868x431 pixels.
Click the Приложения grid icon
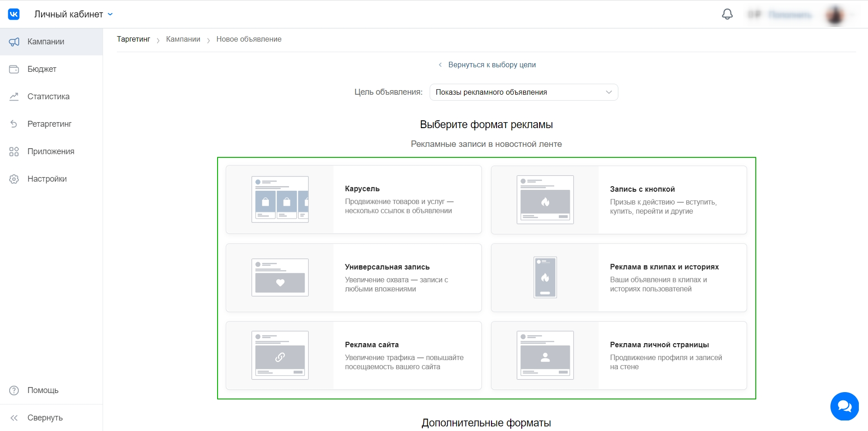pyautogui.click(x=14, y=151)
